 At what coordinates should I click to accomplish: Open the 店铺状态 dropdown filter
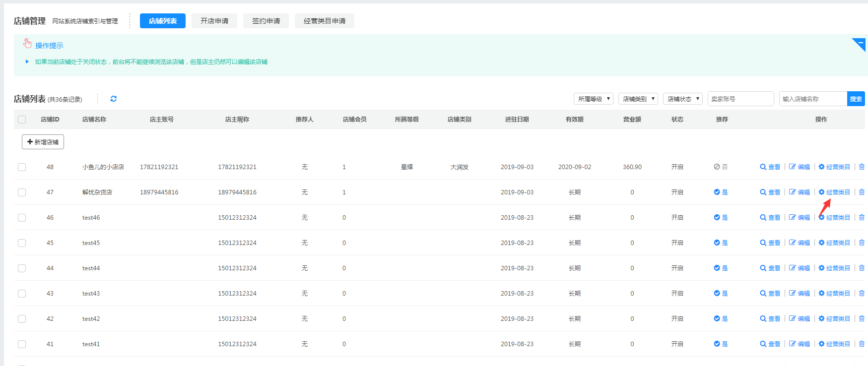pos(682,99)
